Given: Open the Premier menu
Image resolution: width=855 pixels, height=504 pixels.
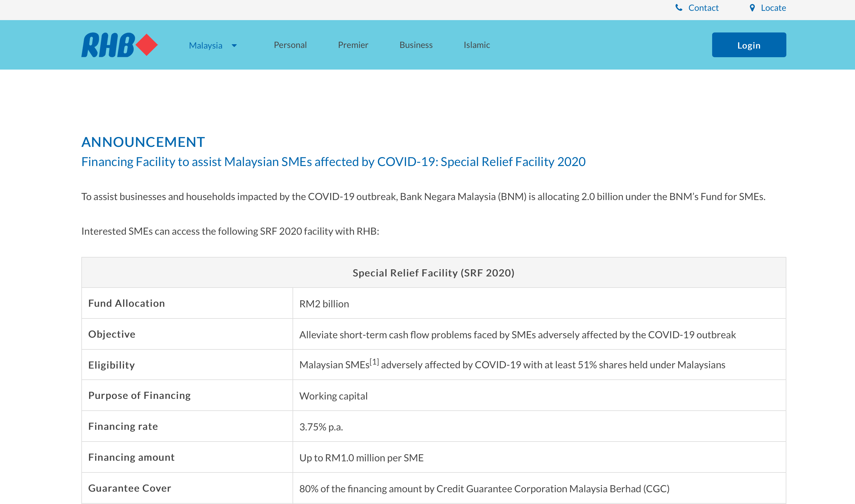Looking at the screenshot, I should 353,45.
